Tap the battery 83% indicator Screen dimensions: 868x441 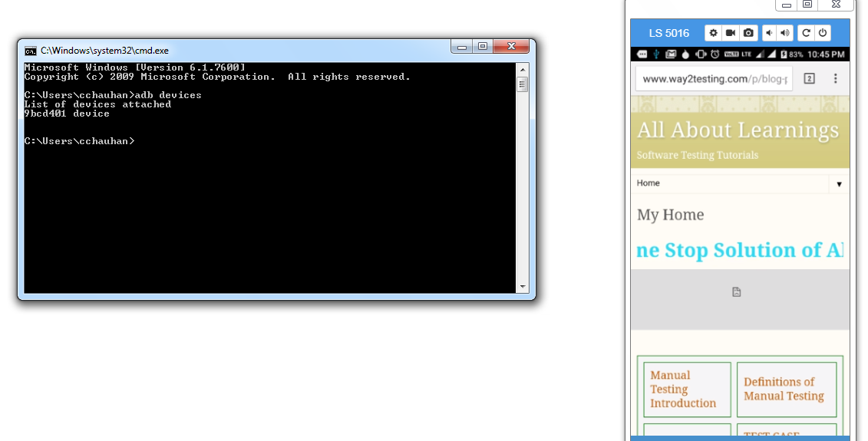tap(791, 54)
